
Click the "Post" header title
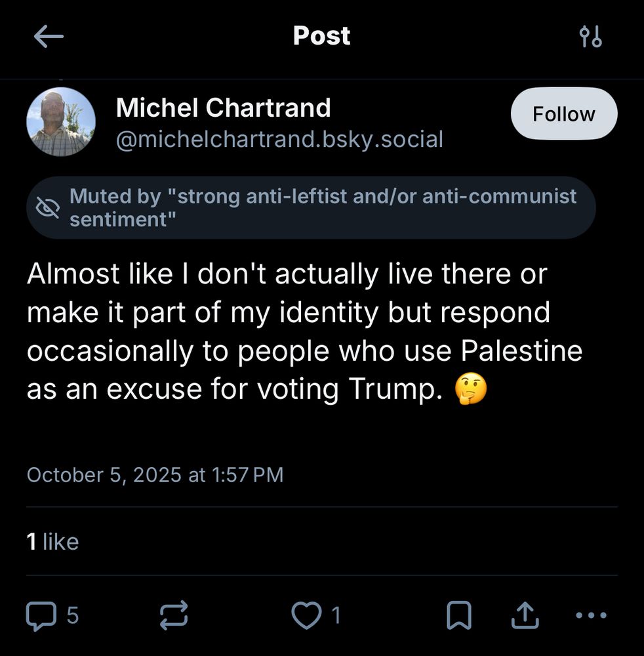pos(321,36)
